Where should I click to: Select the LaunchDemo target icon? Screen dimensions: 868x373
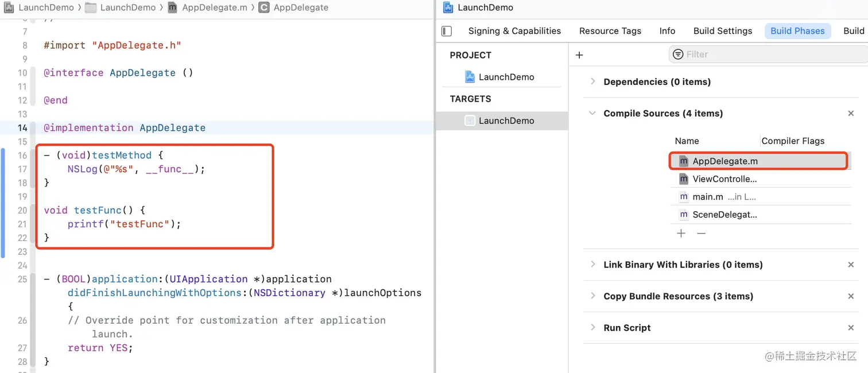470,121
